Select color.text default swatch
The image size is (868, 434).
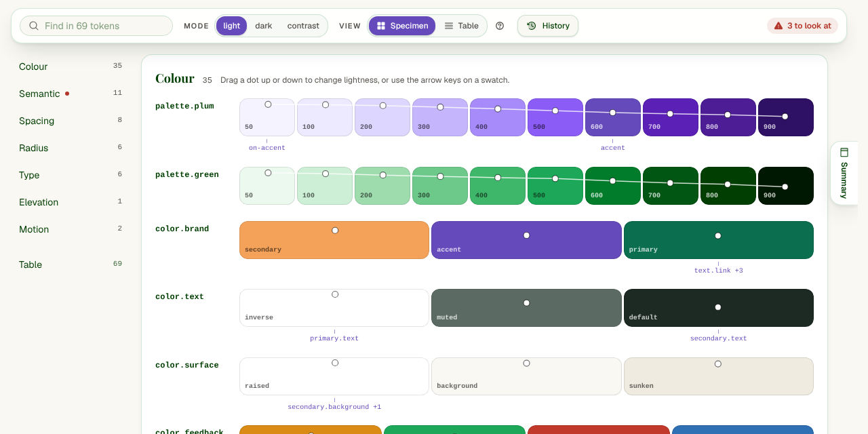[719, 308]
